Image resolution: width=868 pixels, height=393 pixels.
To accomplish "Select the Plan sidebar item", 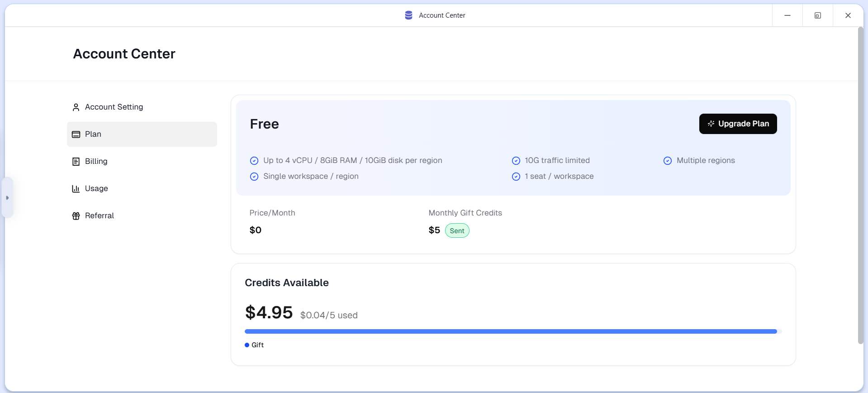I will pyautogui.click(x=142, y=134).
